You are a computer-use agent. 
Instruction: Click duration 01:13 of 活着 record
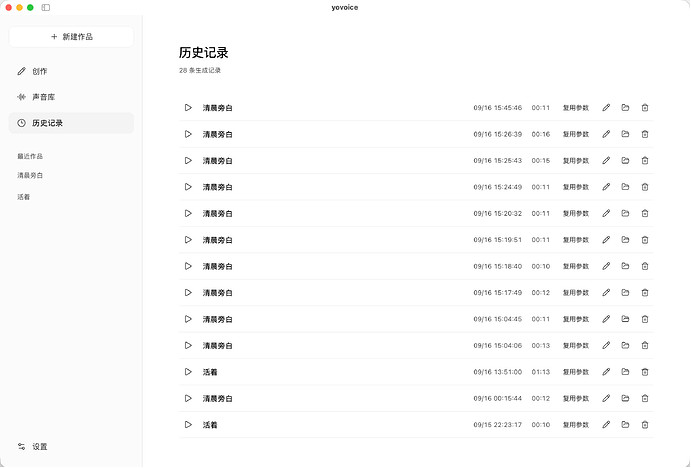[541, 372]
